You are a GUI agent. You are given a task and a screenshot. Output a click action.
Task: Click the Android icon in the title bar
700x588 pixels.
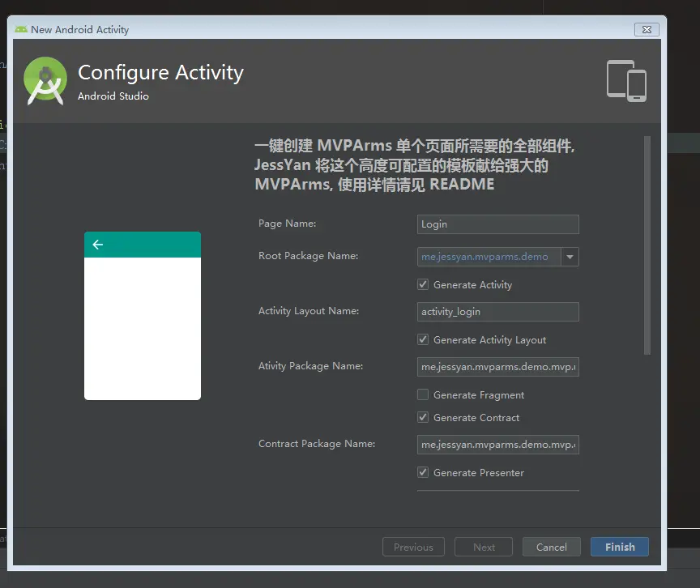21,29
